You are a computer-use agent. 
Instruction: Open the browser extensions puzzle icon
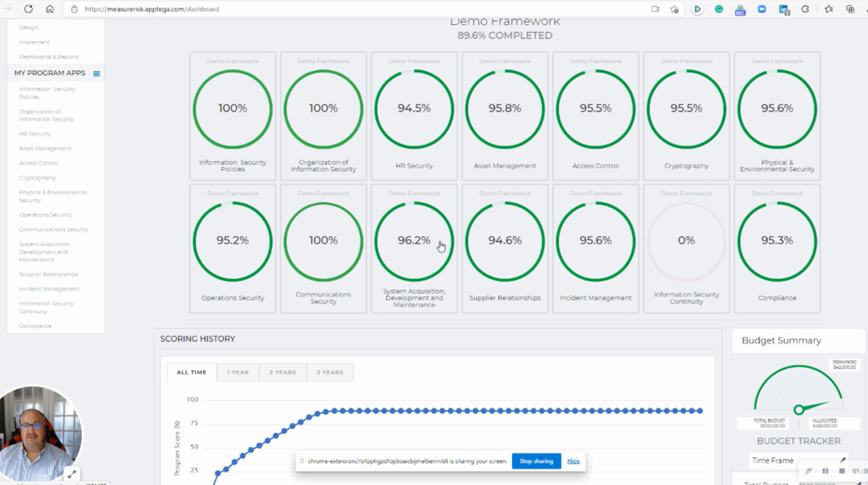805,9
